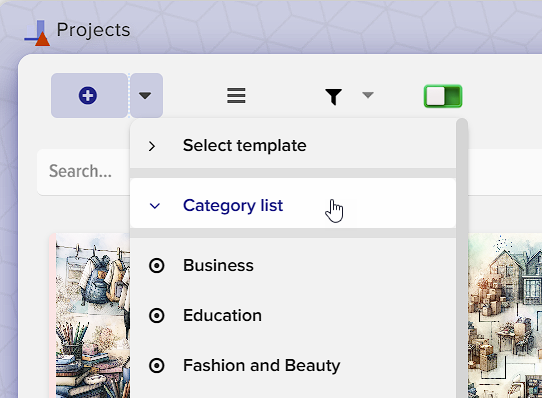Viewport: 542px width, 398px height.
Task: Open the houses and boxes project thumbnail
Action: pos(505,315)
